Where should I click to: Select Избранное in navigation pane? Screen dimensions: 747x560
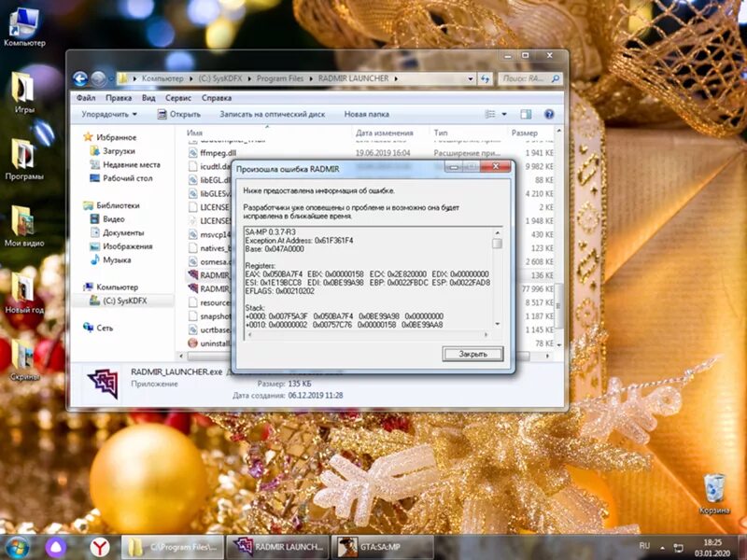(x=110, y=137)
